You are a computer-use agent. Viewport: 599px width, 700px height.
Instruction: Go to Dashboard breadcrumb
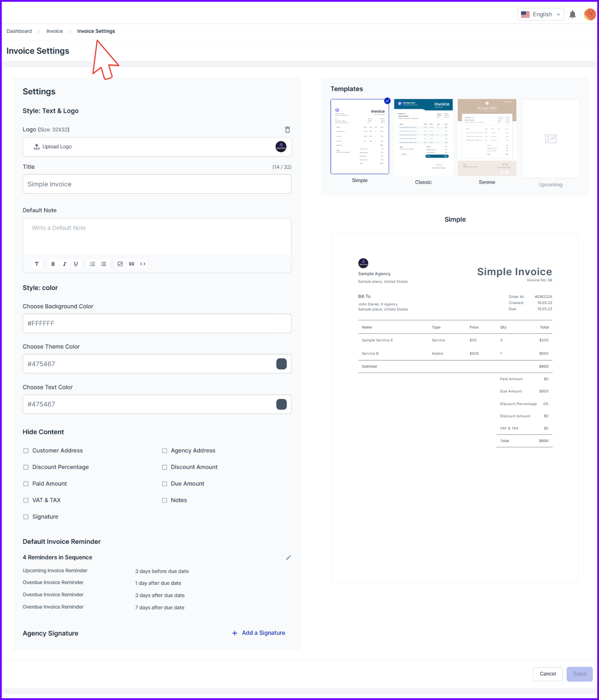[x=19, y=31]
